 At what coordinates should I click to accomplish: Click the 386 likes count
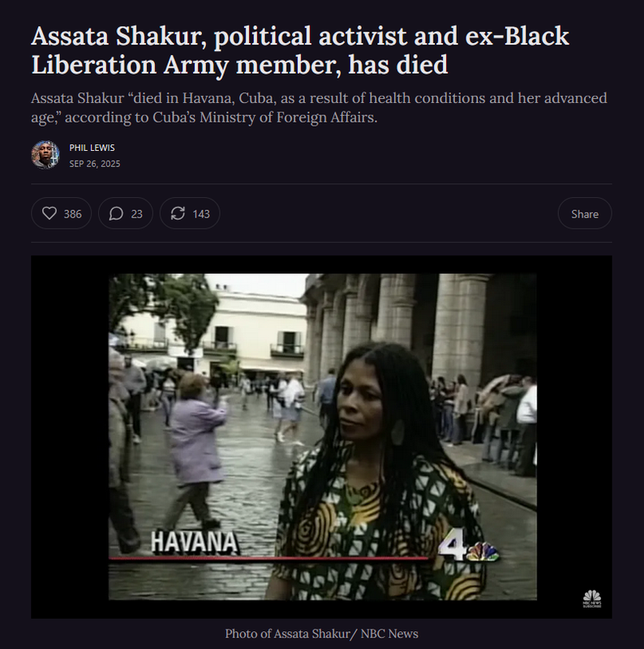click(72, 214)
